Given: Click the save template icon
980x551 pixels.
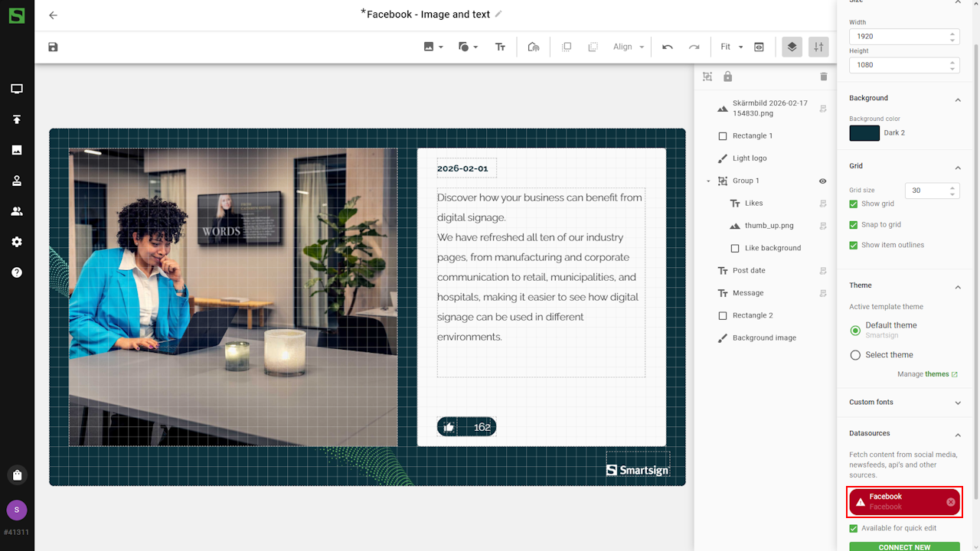Looking at the screenshot, I should [x=53, y=47].
